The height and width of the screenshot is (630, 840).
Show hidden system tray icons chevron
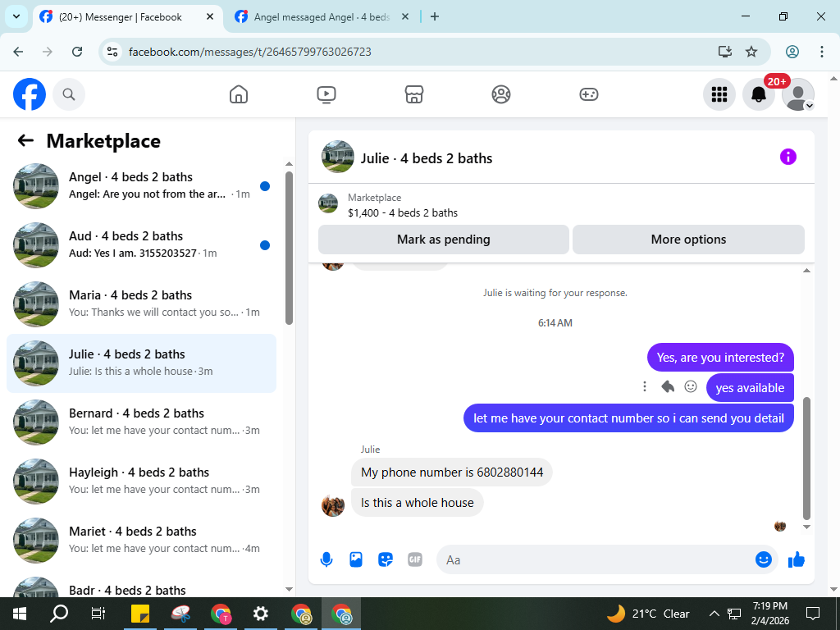[x=714, y=614]
